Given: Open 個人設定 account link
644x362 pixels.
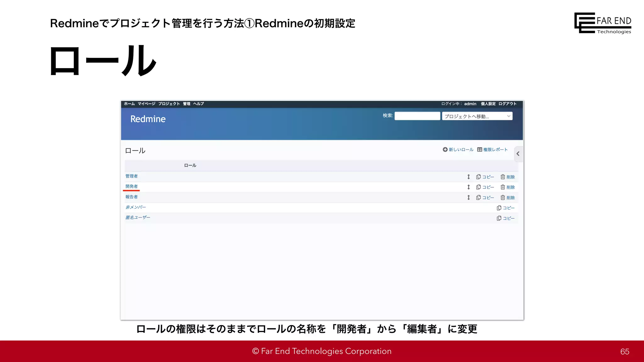Looking at the screenshot, I should tap(488, 104).
